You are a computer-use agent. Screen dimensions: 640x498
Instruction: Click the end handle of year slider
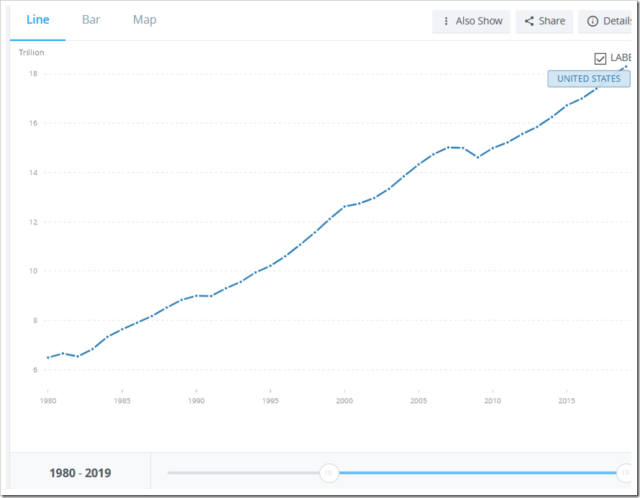[624, 473]
